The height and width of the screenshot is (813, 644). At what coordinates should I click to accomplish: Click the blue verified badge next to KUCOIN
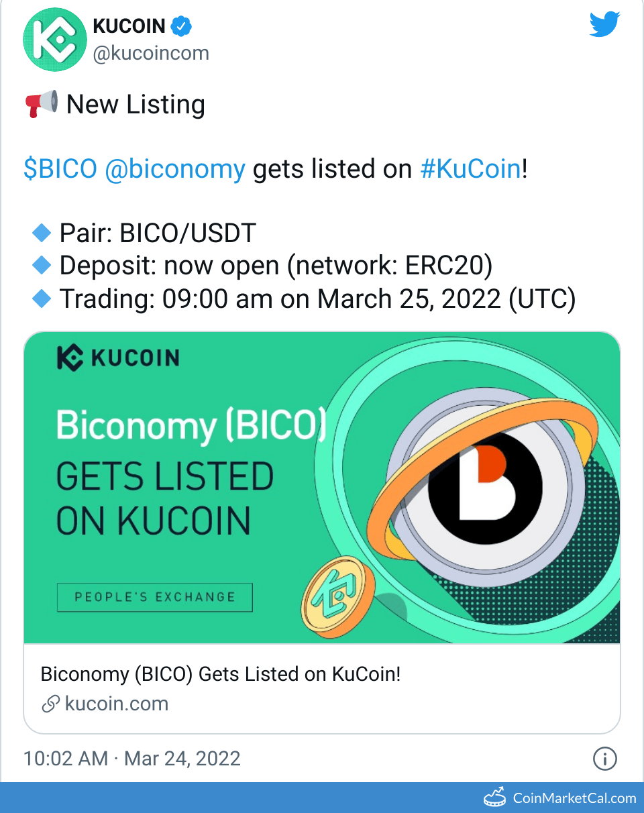(x=181, y=25)
